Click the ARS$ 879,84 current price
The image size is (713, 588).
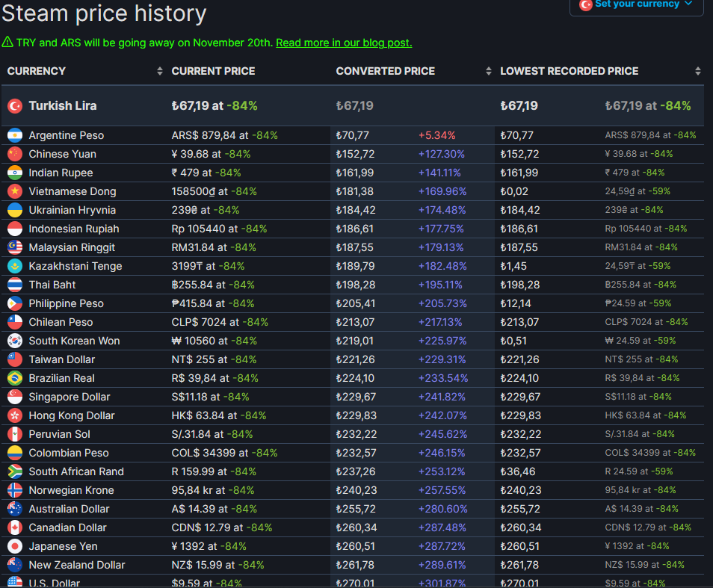click(x=204, y=135)
